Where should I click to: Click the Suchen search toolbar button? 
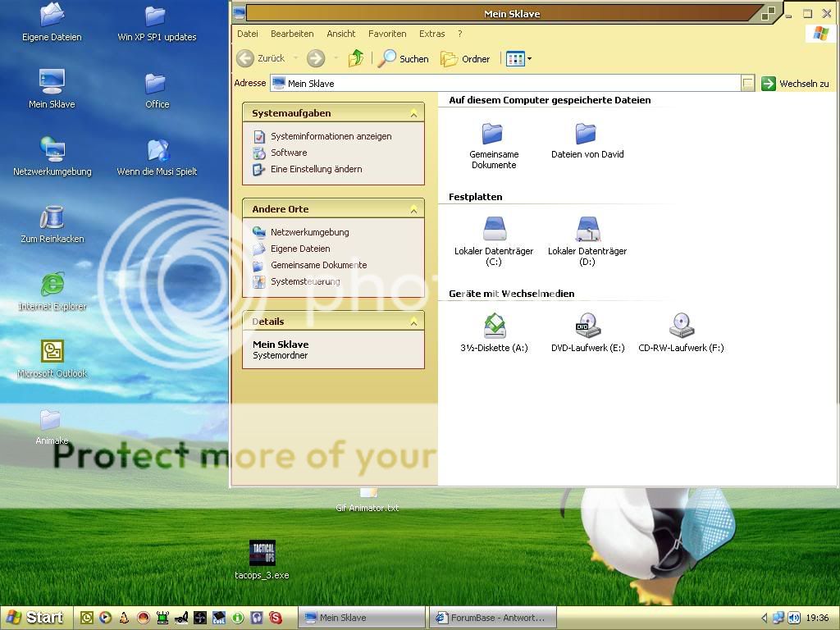pyautogui.click(x=404, y=58)
